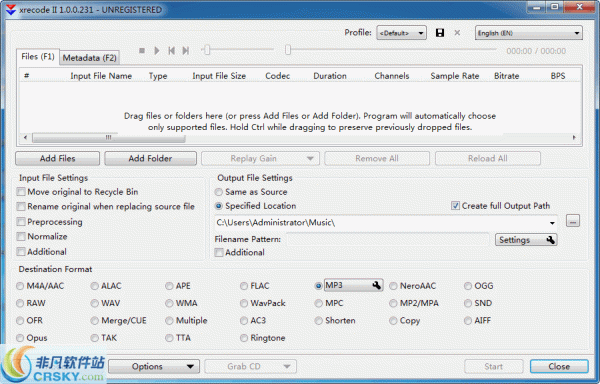Image resolution: width=600 pixels, height=384 pixels.
Task: Click the xrecode app logo in title bar
Action: (11, 10)
